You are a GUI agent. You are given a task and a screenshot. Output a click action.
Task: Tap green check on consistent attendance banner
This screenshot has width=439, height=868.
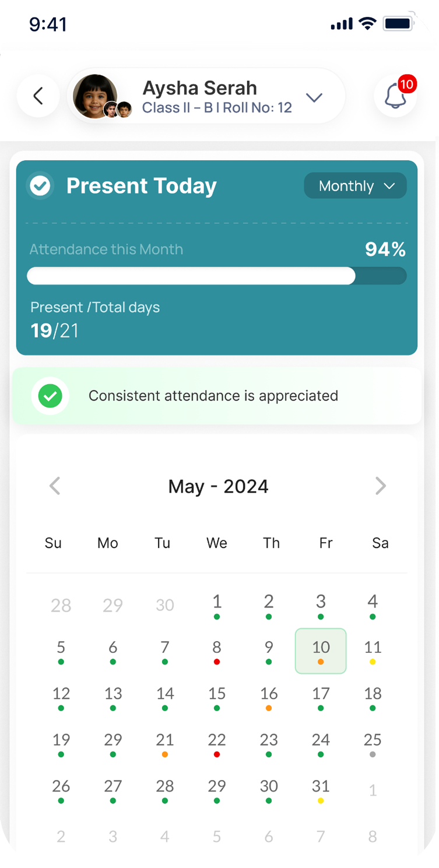pos(50,396)
